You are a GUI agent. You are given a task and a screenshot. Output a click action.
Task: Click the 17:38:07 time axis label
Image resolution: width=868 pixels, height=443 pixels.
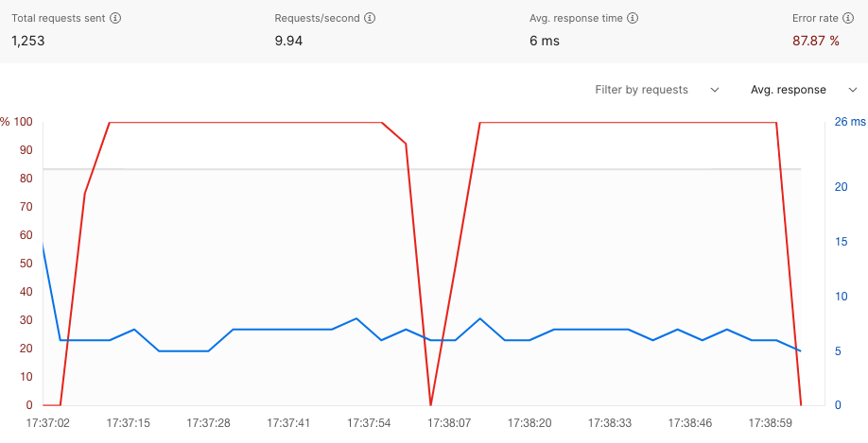pyautogui.click(x=449, y=423)
